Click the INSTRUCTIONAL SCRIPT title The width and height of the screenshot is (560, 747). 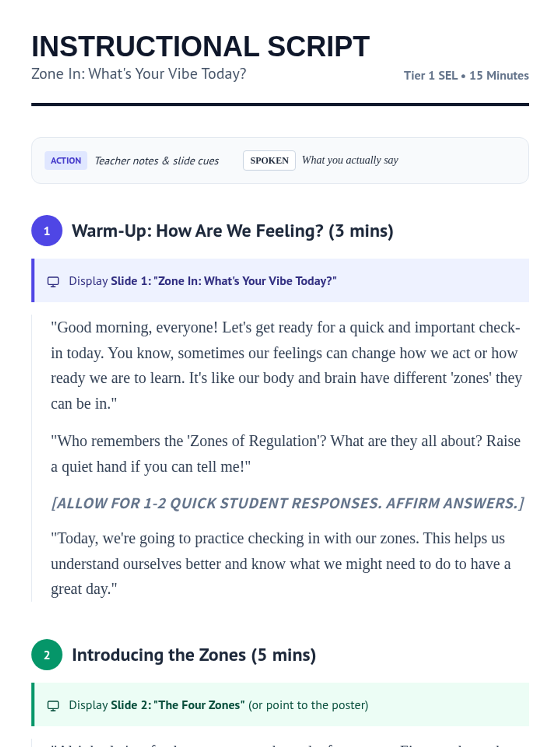(x=201, y=47)
